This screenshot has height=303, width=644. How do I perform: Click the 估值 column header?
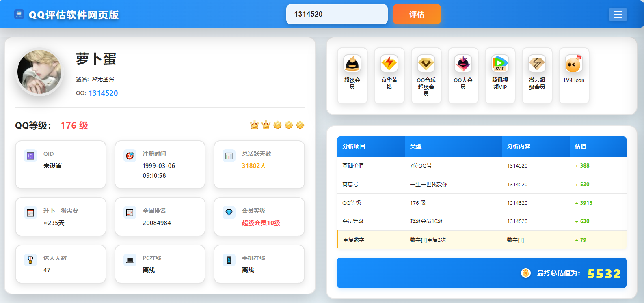(580, 146)
